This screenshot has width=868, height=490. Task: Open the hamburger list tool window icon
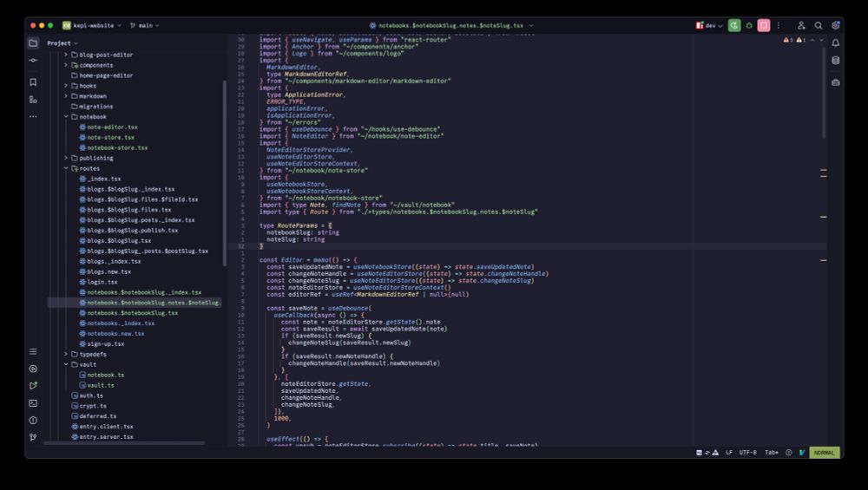33,352
